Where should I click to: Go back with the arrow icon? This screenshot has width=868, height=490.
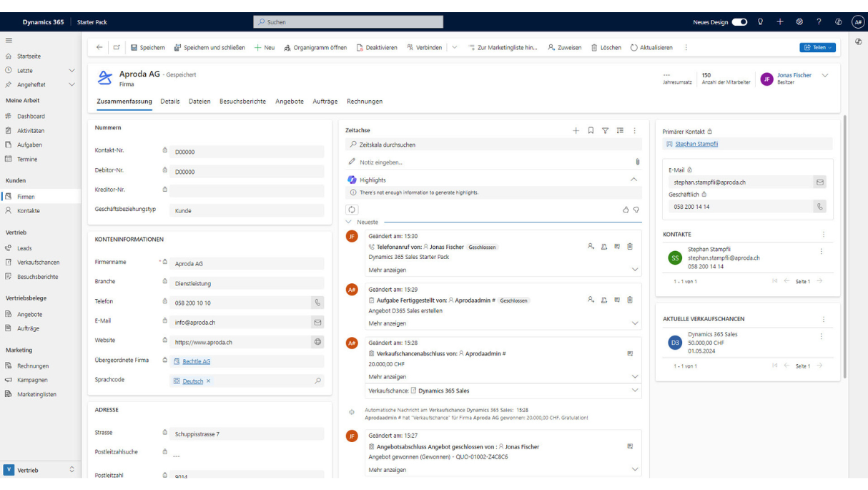point(99,47)
